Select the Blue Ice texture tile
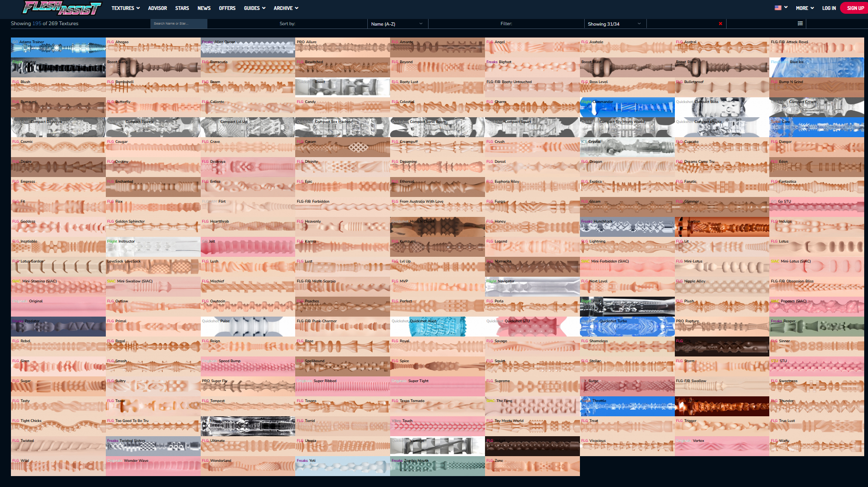This screenshot has width=868, height=487. tap(817, 67)
